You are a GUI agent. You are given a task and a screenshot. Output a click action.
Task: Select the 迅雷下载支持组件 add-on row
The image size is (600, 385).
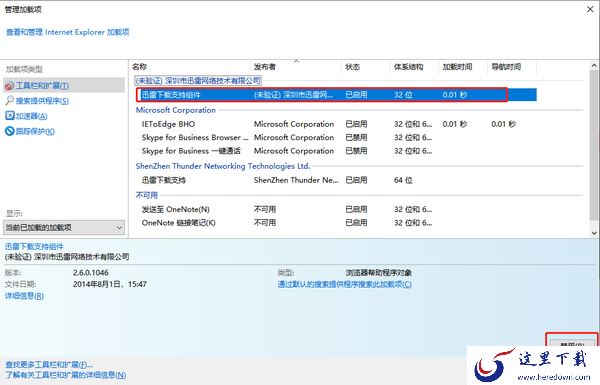tap(336, 95)
